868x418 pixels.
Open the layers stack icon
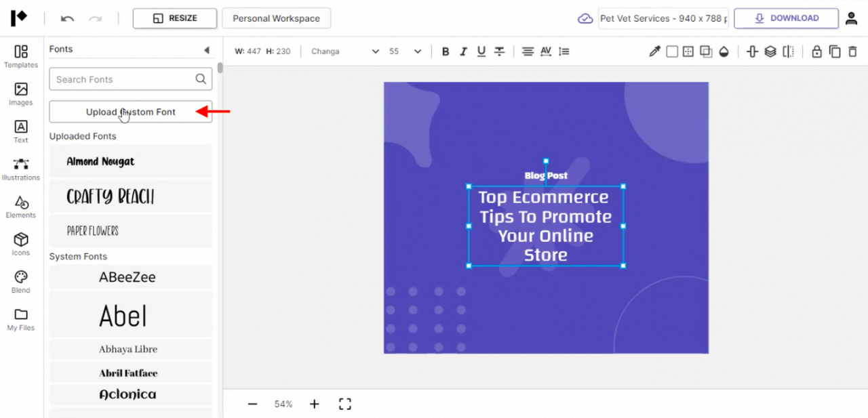coord(770,51)
